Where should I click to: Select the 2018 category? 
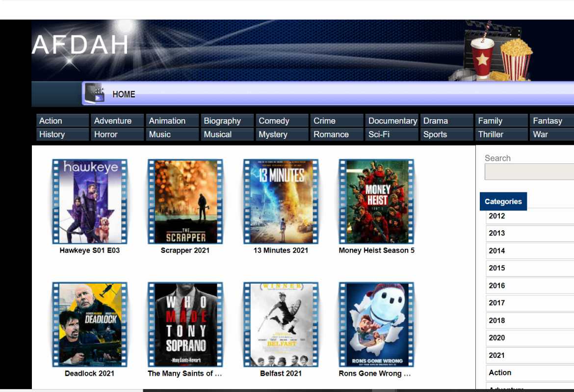pyautogui.click(x=530, y=320)
